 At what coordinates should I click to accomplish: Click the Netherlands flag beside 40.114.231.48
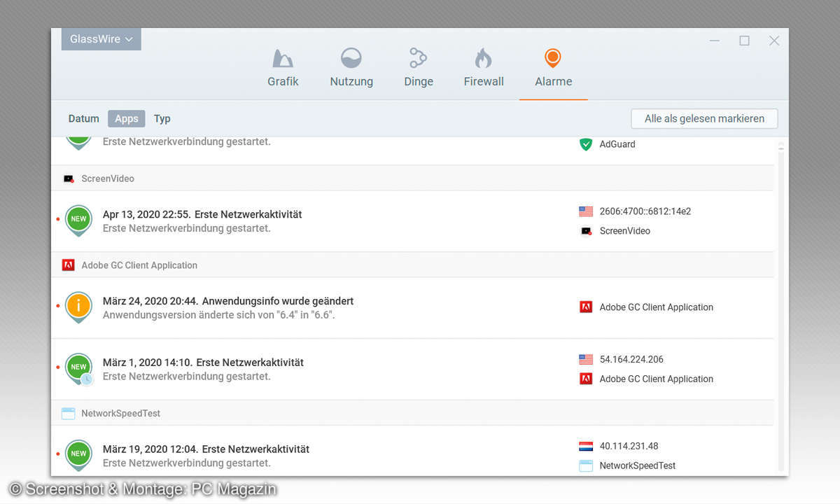pos(586,447)
